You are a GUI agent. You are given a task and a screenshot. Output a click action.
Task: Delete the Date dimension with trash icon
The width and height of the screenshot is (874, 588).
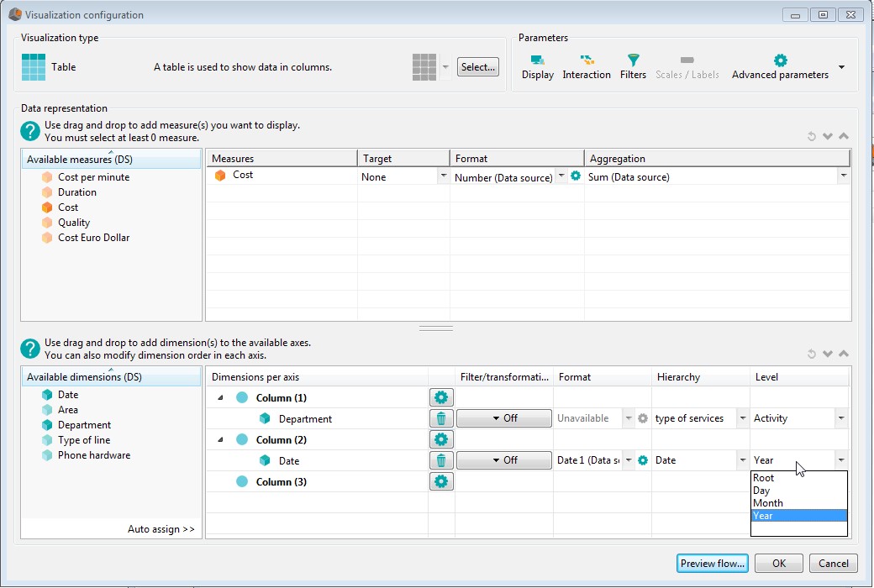click(x=441, y=460)
